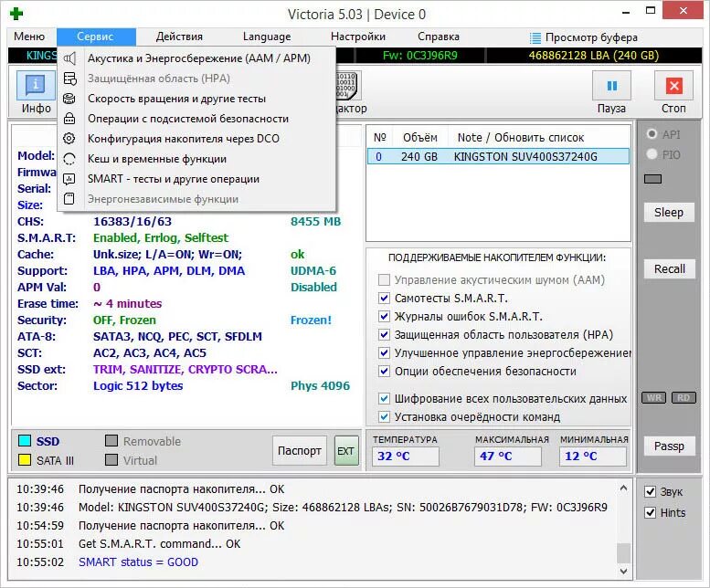Choose Скорость вращения и другие тесты
This screenshot has width=710, height=588.
(197, 99)
